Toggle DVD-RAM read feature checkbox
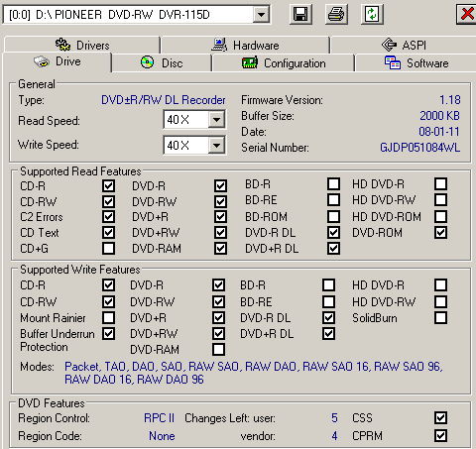 [220, 248]
